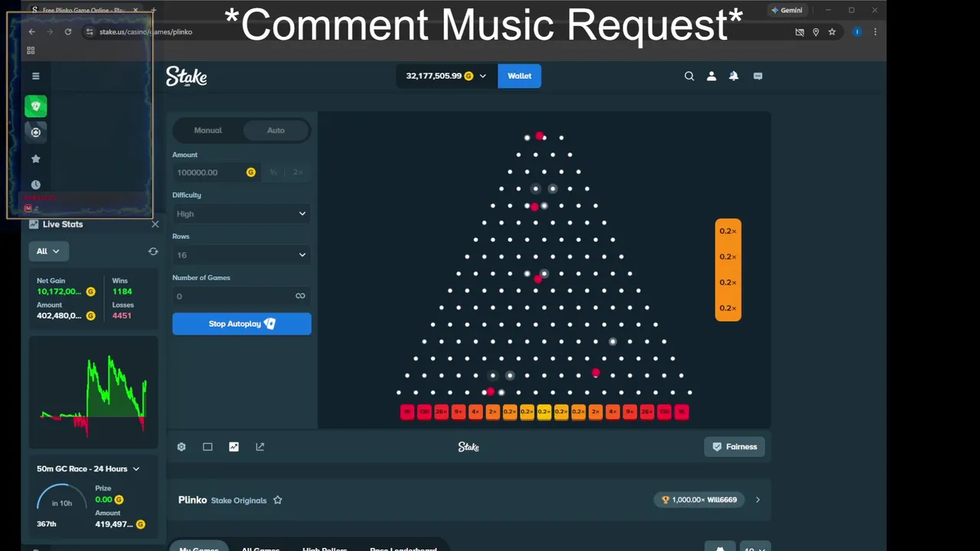Open the Chrome three-dot menu
980x551 pixels.
pos(875,31)
